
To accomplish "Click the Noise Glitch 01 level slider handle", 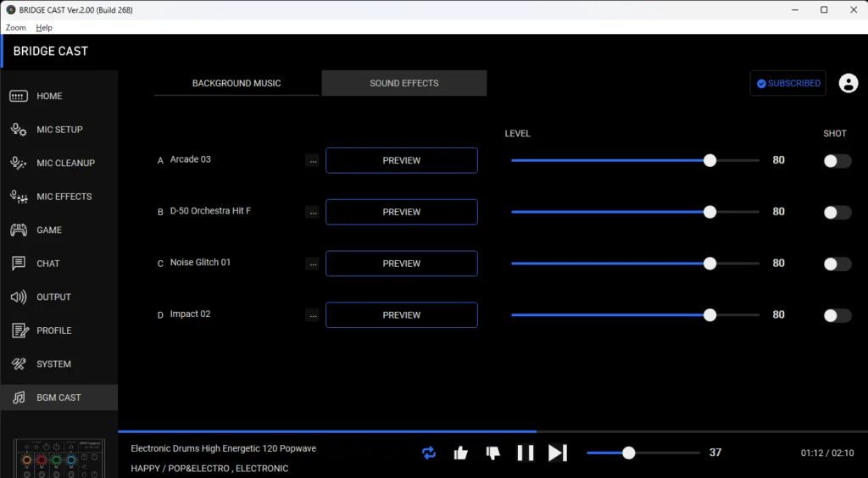I will click(x=709, y=264).
